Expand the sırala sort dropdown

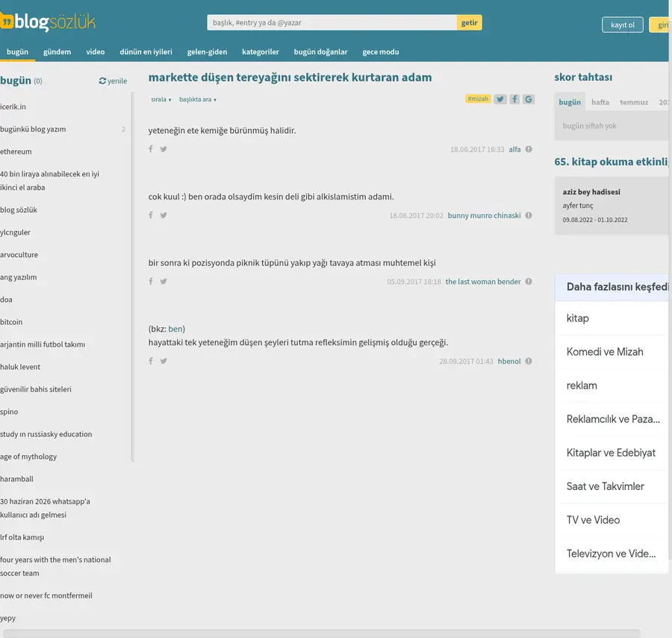click(x=161, y=99)
